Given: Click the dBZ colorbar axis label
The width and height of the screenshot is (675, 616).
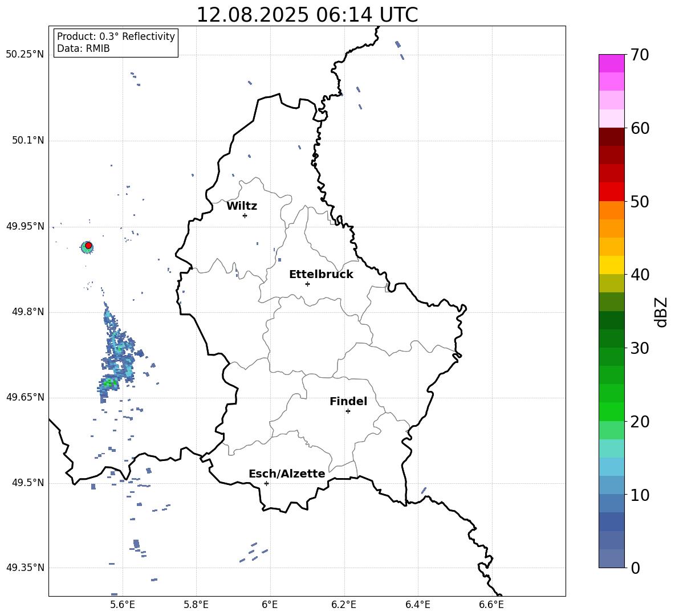Looking at the screenshot, I should tap(661, 312).
